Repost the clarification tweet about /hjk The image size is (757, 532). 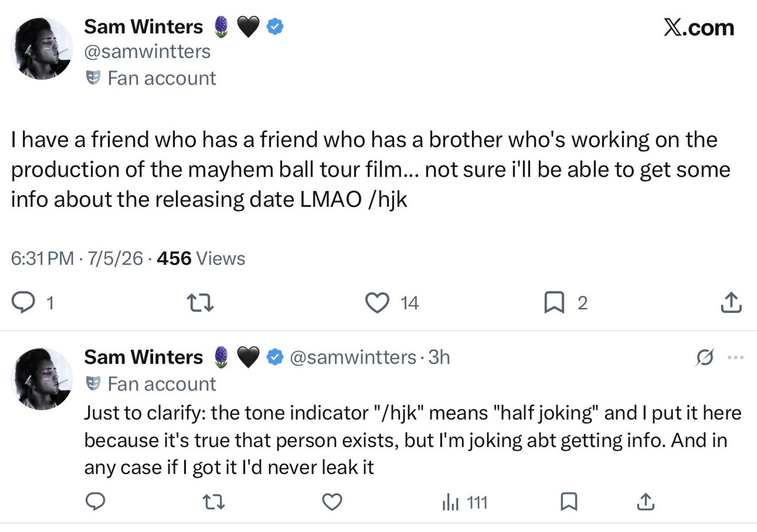point(213,502)
